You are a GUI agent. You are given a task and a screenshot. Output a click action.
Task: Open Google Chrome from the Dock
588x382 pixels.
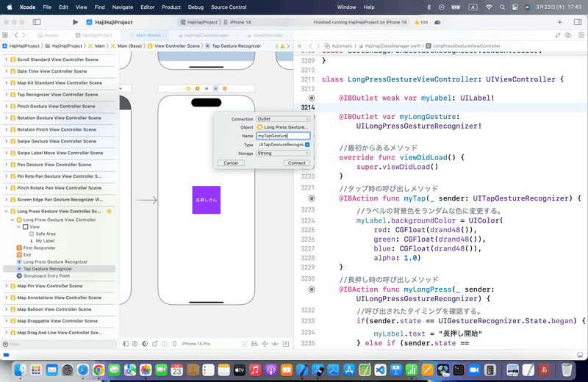point(98,370)
